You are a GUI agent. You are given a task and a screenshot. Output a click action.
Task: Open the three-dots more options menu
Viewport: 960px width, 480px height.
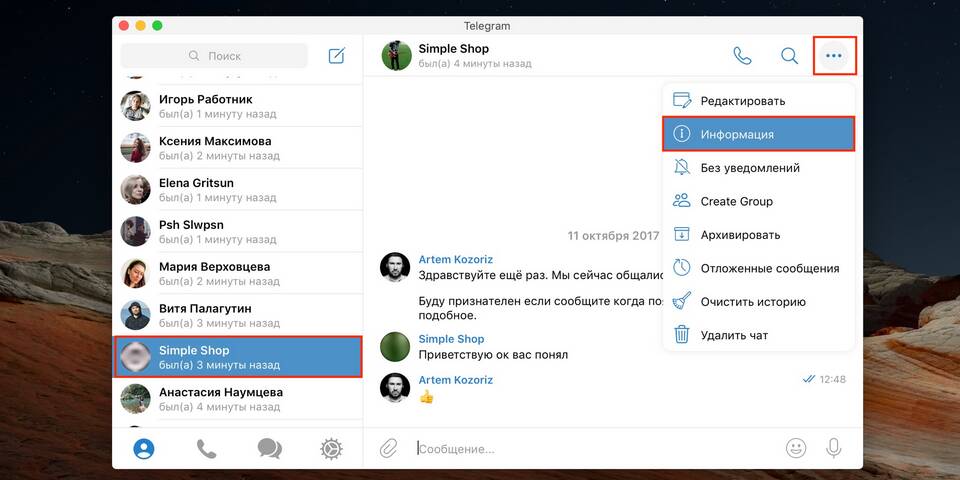pos(834,56)
